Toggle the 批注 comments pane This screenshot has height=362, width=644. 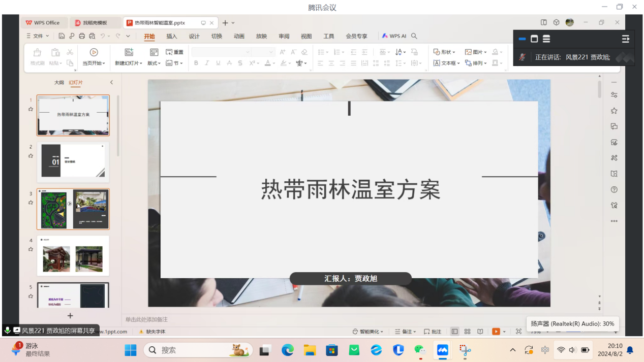(x=433, y=332)
